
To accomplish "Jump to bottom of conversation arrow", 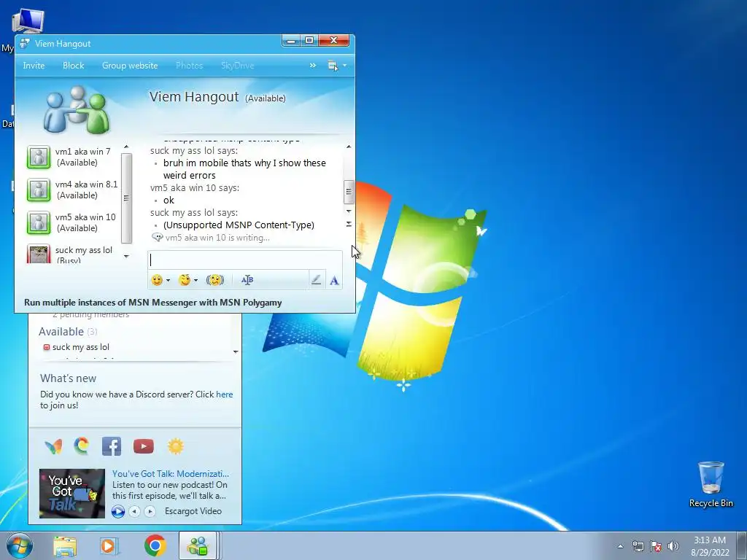I will [x=349, y=224].
